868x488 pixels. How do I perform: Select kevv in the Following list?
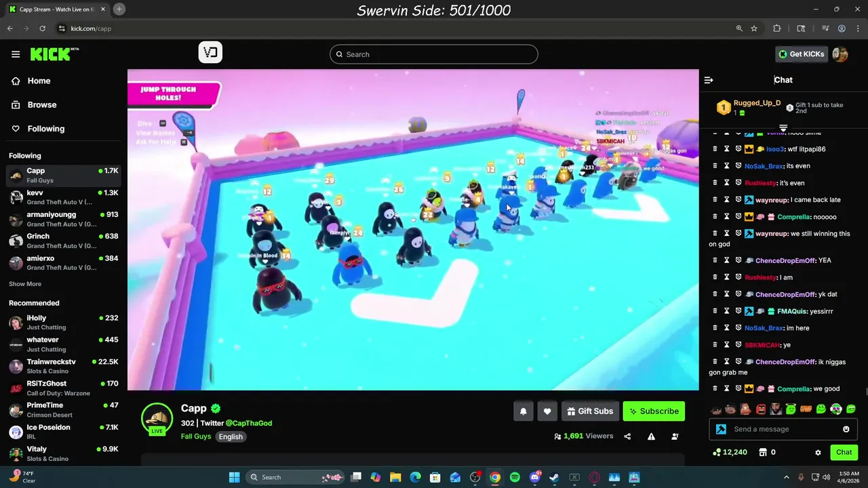pos(64,197)
